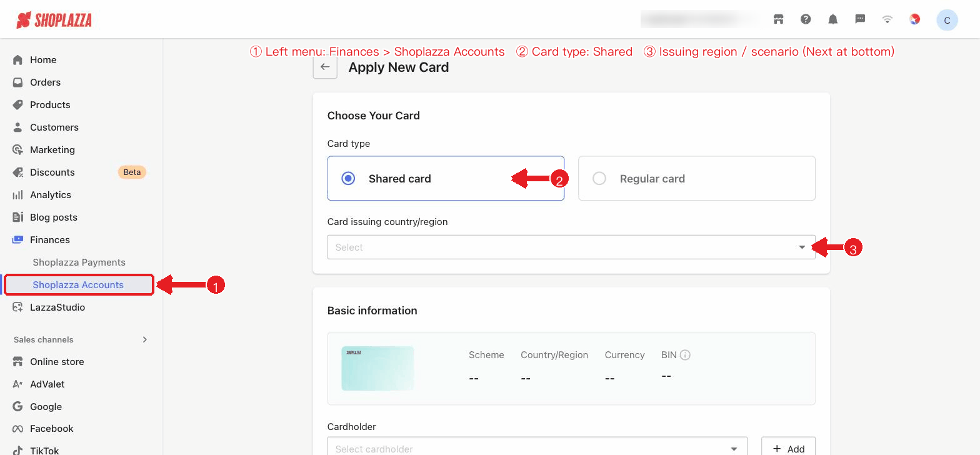Open the account avatar labeled C
980x455 pixels.
[x=947, y=20]
